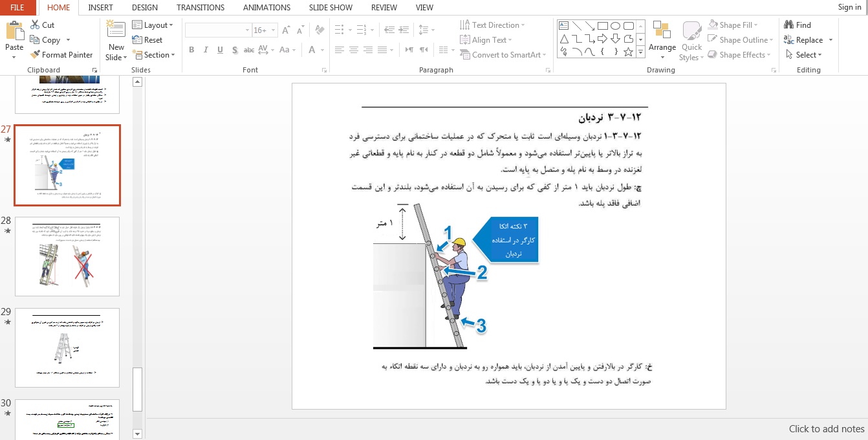Viewport: 868px width, 440px height.
Task: Click the Sign in link
Action: [849, 7]
